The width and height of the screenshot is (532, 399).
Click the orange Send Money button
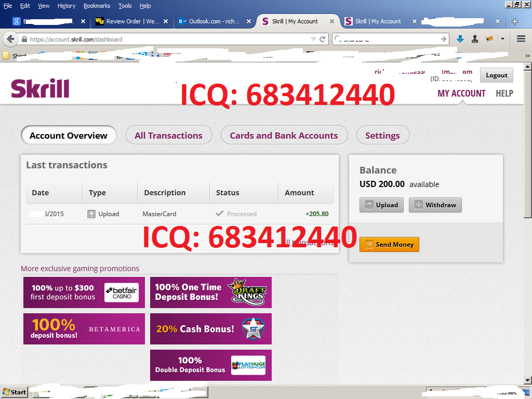click(x=389, y=244)
